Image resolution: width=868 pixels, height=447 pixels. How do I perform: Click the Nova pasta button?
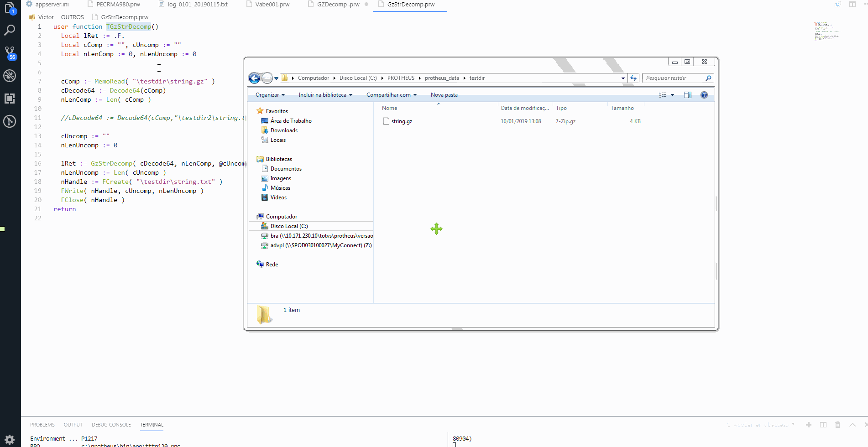click(x=444, y=95)
